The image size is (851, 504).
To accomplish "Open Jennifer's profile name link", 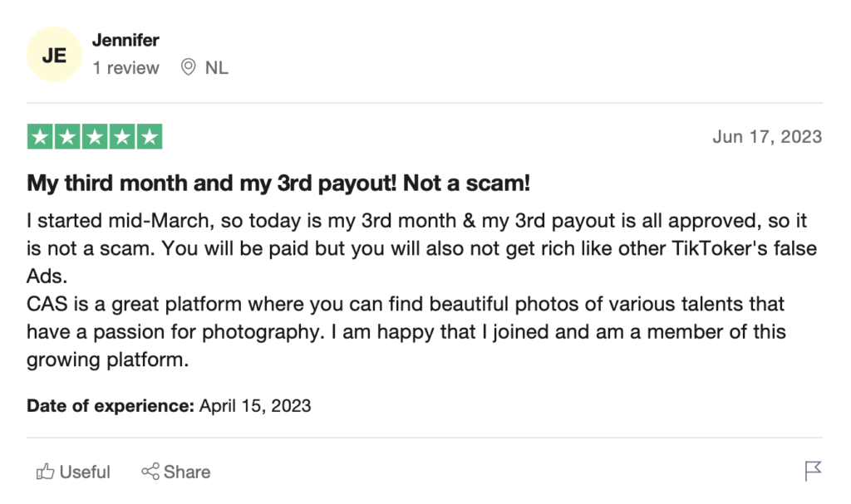I will 125,40.
